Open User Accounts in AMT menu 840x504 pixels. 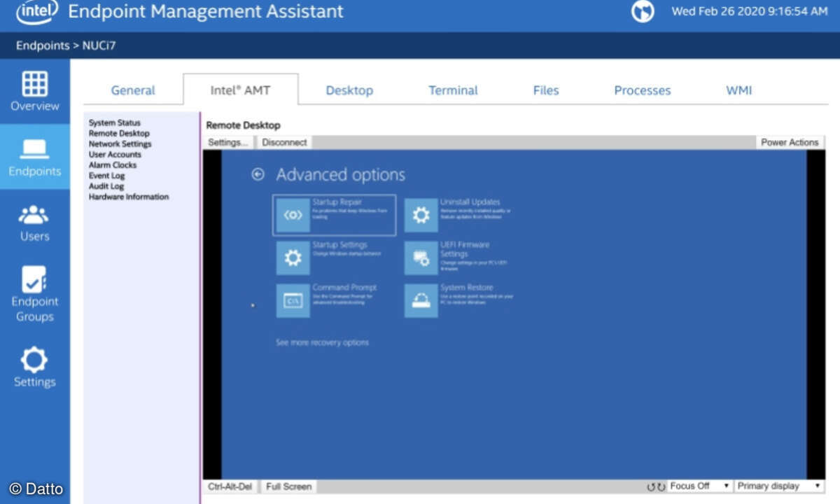click(x=115, y=154)
